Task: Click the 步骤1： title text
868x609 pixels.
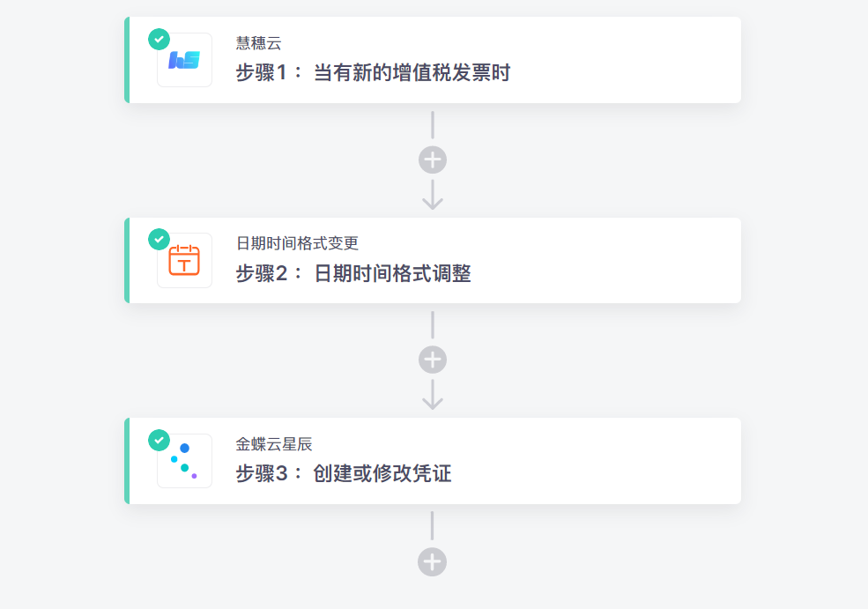Action: click(x=269, y=72)
